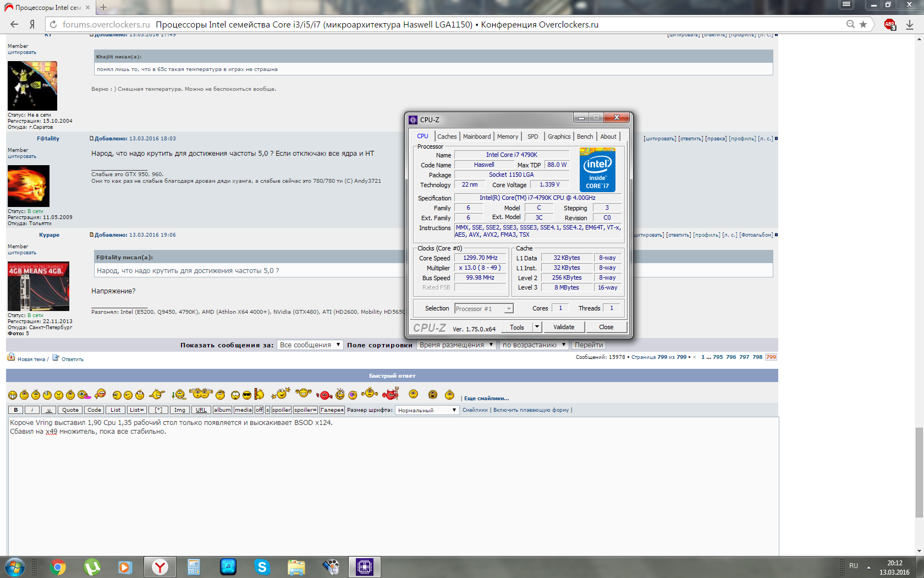This screenshot has width=924, height=578.
Task: Insert the sunglasses smiley
Action: (x=247, y=395)
